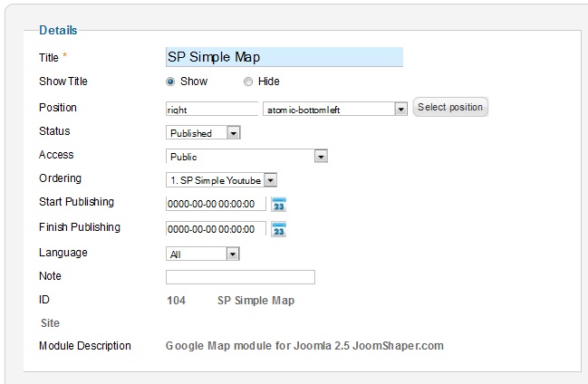Select the Hide radio button
This screenshot has width=588, height=384.
[x=247, y=82]
